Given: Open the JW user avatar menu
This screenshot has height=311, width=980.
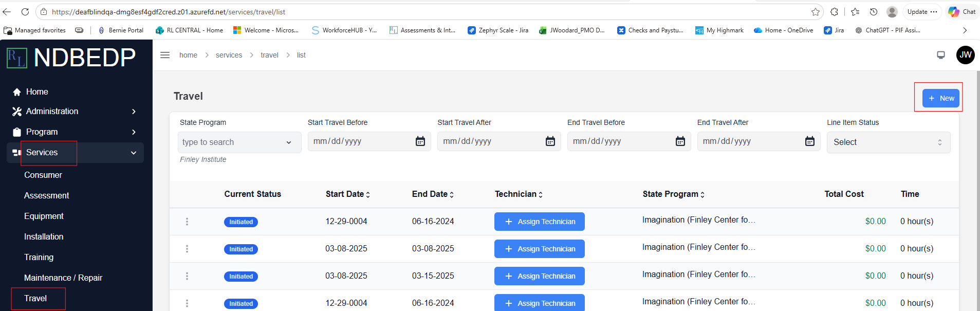Looking at the screenshot, I should click(x=966, y=55).
